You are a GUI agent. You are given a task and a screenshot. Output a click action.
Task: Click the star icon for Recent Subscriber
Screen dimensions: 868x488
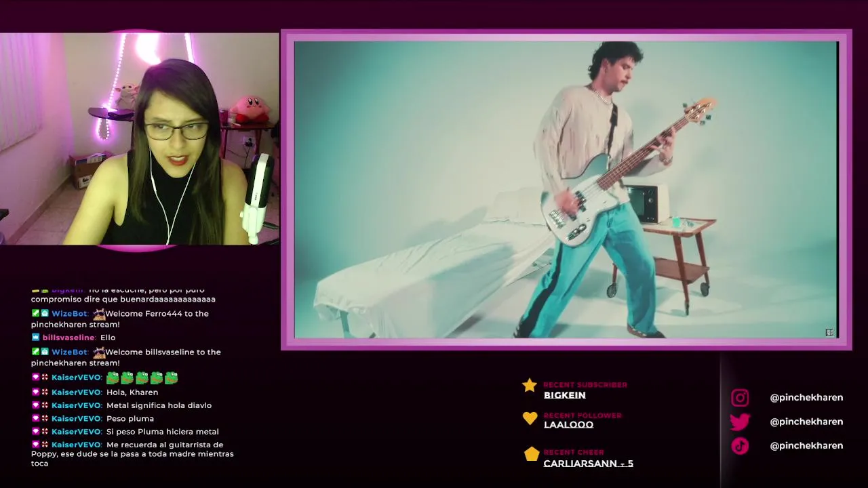(x=530, y=386)
